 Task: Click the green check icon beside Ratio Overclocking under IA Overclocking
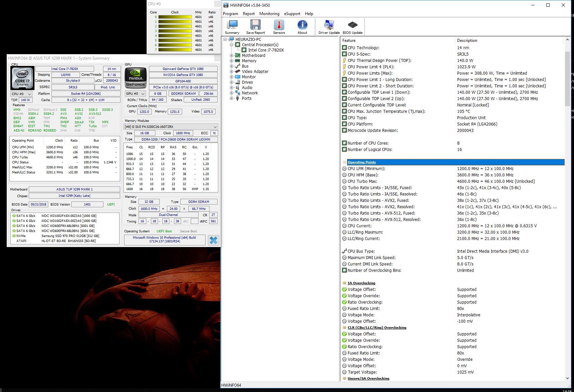344,302
